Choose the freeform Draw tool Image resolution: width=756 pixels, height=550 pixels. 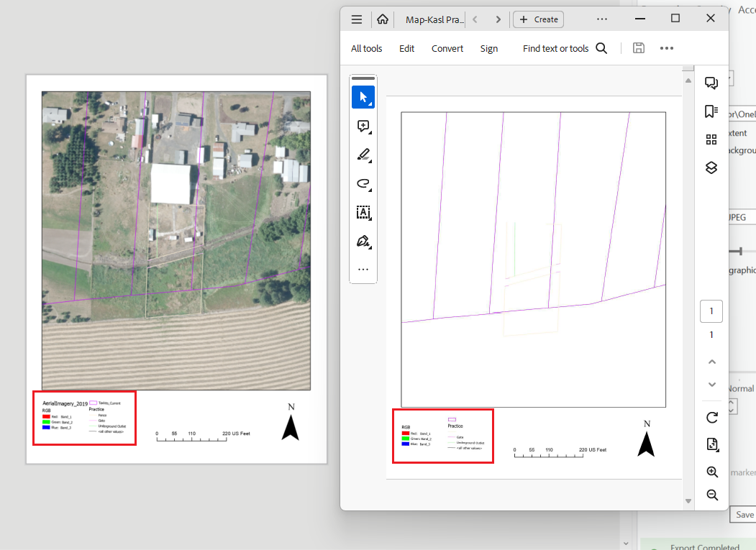click(363, 183)
